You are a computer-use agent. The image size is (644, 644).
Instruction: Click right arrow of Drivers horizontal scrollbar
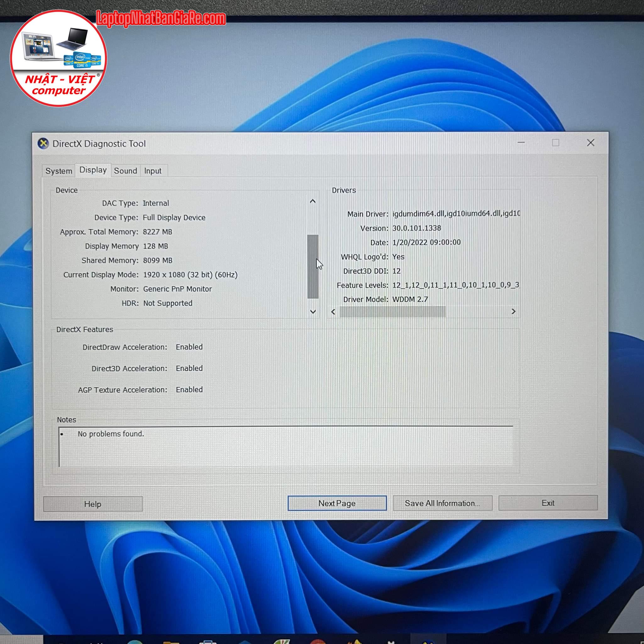[x=513, y=311]
